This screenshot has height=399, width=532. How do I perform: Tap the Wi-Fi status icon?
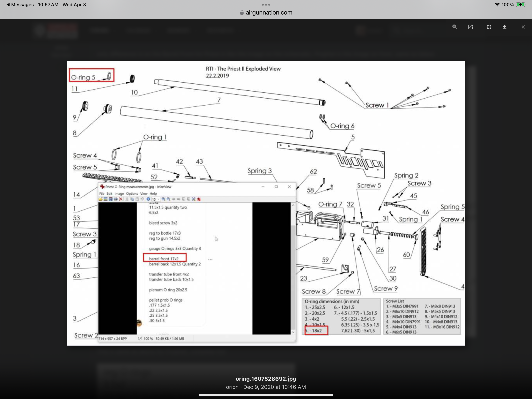[x=497, y=4]
